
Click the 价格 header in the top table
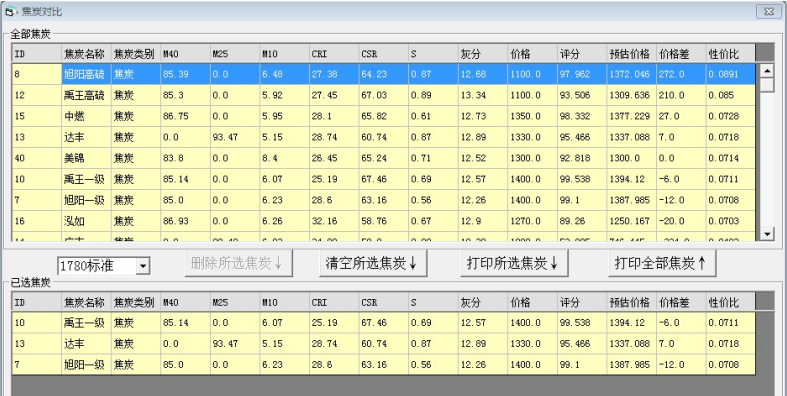click(533, 54)
